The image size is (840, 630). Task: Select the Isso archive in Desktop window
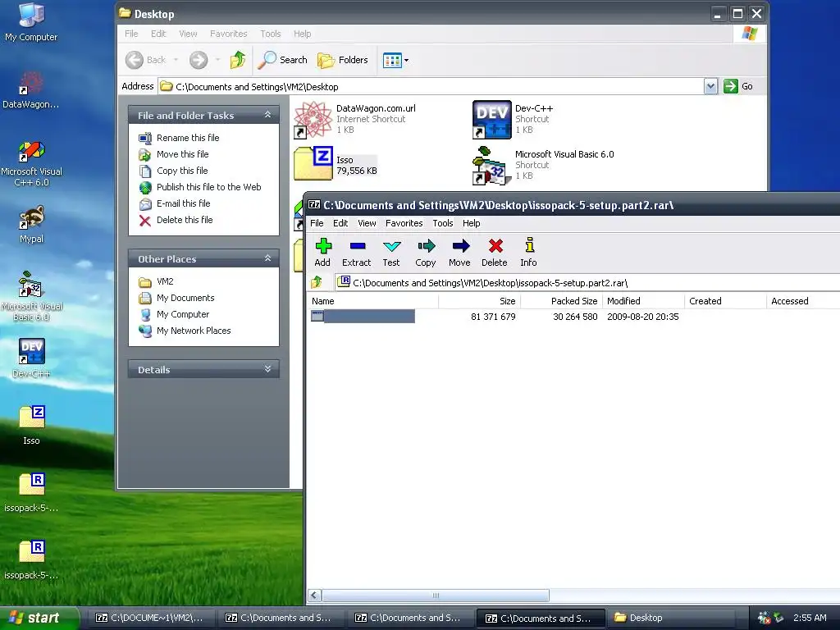pos(336,164)
